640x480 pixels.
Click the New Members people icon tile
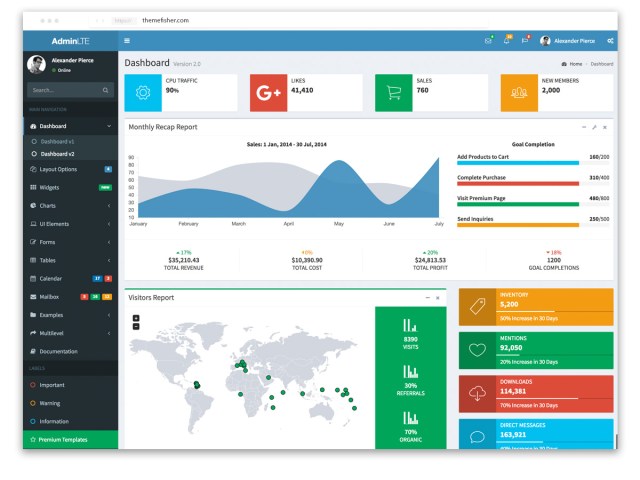(519, 93)
